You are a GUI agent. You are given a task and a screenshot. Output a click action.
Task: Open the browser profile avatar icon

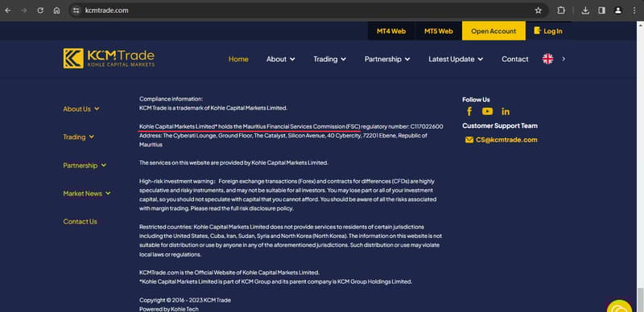(x=618, y=10)
